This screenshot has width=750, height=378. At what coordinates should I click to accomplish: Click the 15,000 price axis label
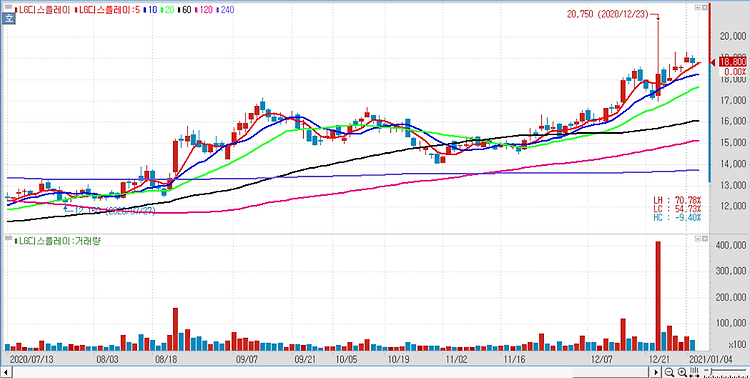(732, 143)
